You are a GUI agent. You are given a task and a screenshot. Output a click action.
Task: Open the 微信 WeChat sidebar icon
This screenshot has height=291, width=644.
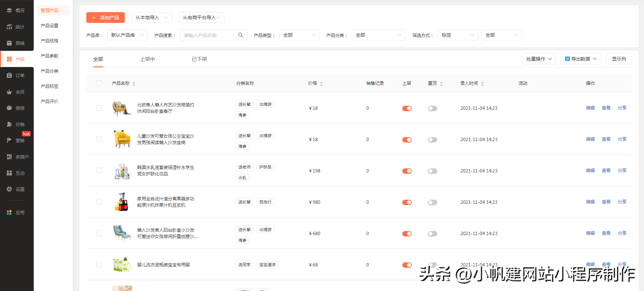click(9, 108)
